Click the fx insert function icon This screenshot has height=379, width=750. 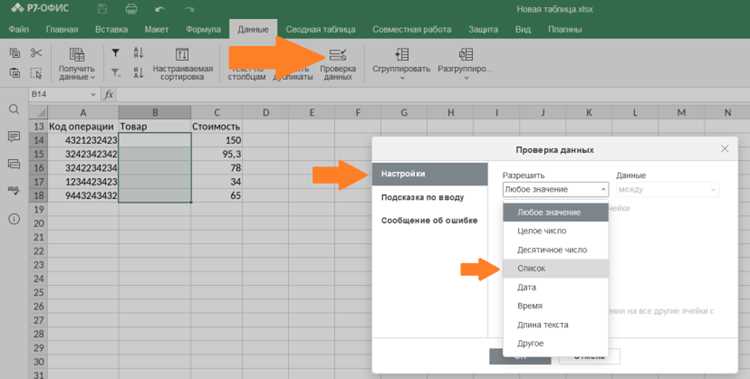point(109,94)
